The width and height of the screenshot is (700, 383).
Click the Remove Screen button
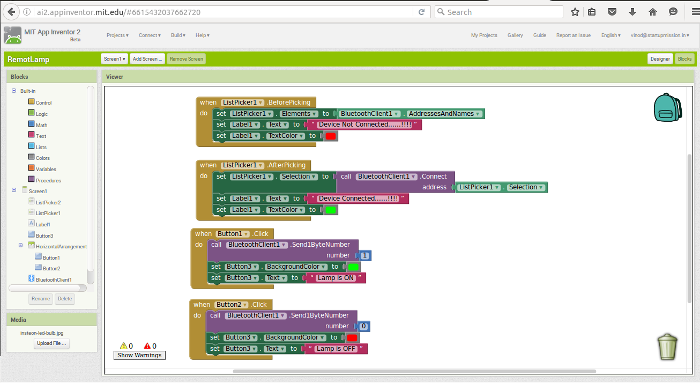coord(186,59)
